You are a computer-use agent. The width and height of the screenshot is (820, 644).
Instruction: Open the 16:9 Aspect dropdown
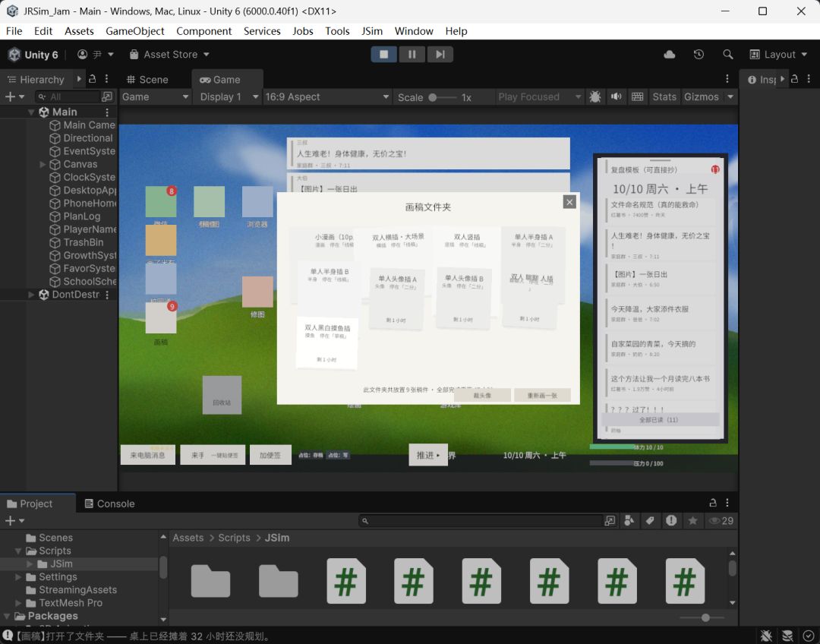pos(326,96)
